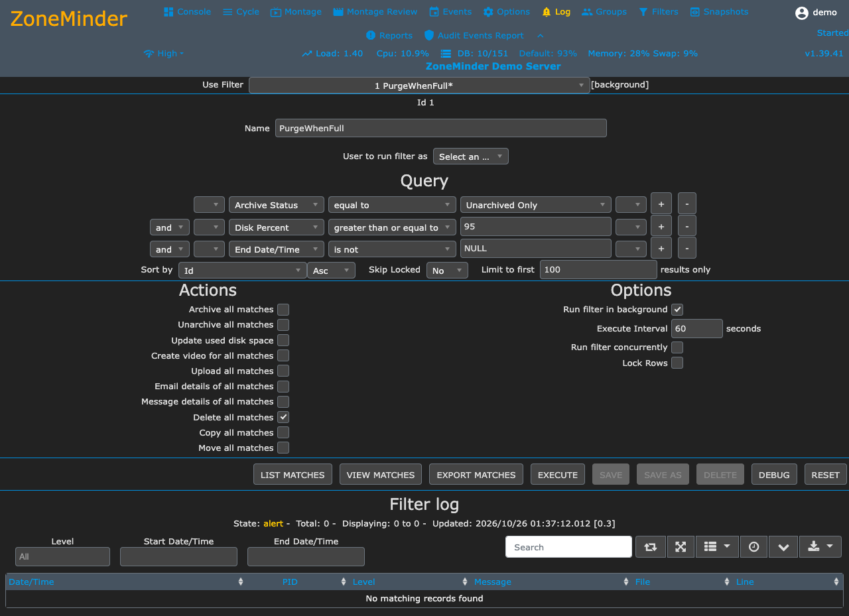Enable Archive all matches checkbox
This screenshot has height=616, width=849.
[x=283, y=310]
